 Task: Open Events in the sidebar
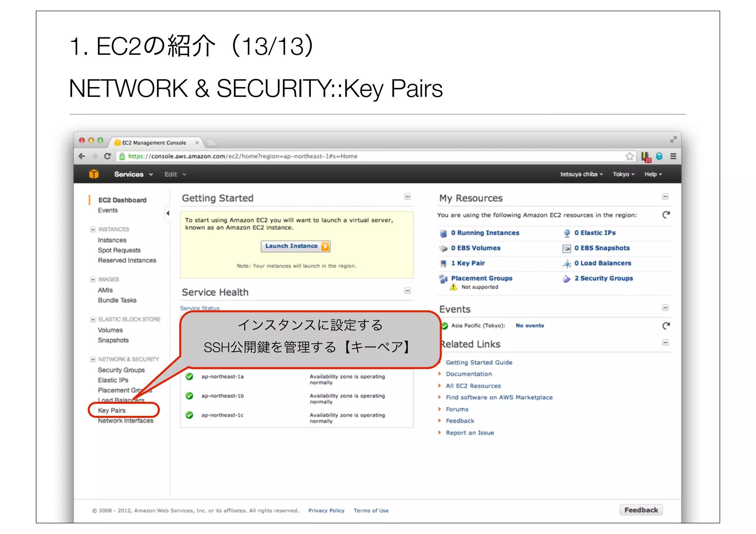[x=108, y=210]
